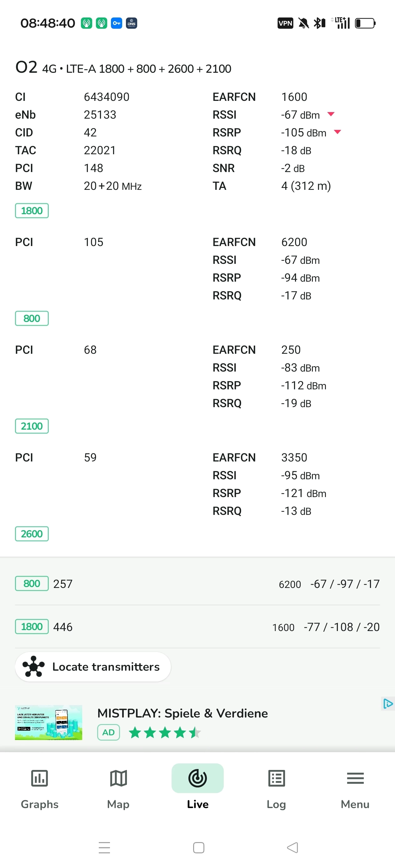395x868 pixels.
Task: Open the Map view icon
Action: (118, 778)
